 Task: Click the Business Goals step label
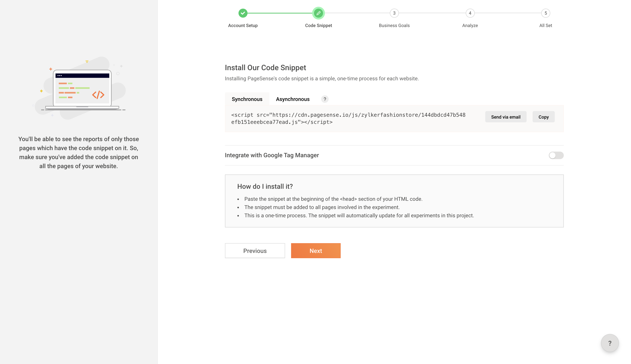(x=394, y=25)
